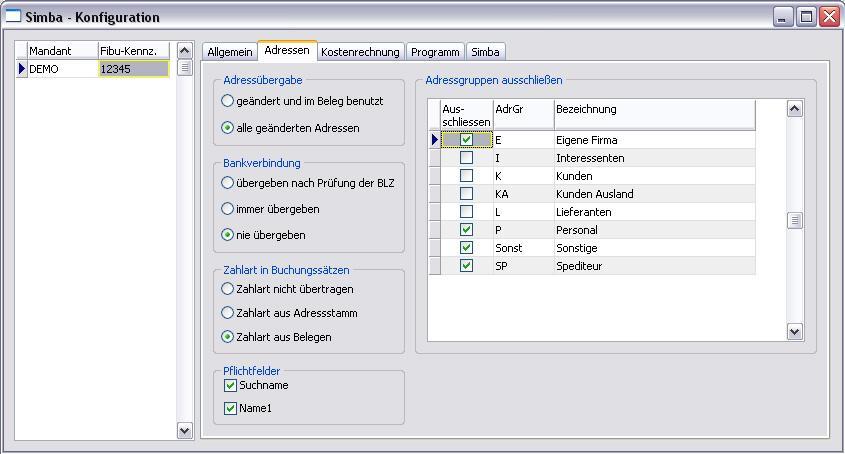845x454 pixels.
Task: Click the row indicator arrow beside DEMO
Action: pyautogui.click(x=22, y=69)
